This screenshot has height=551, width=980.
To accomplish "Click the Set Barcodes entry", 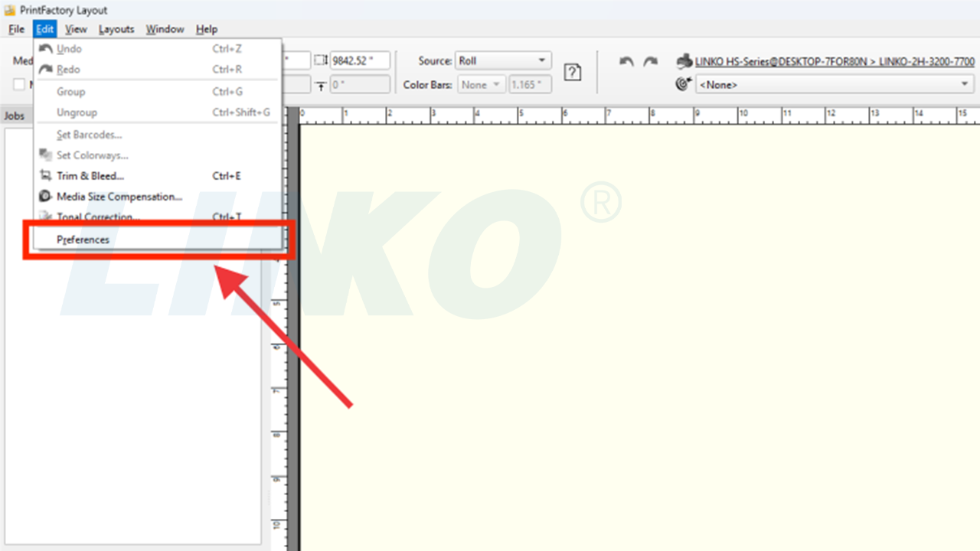I will (x=158, y=135).
